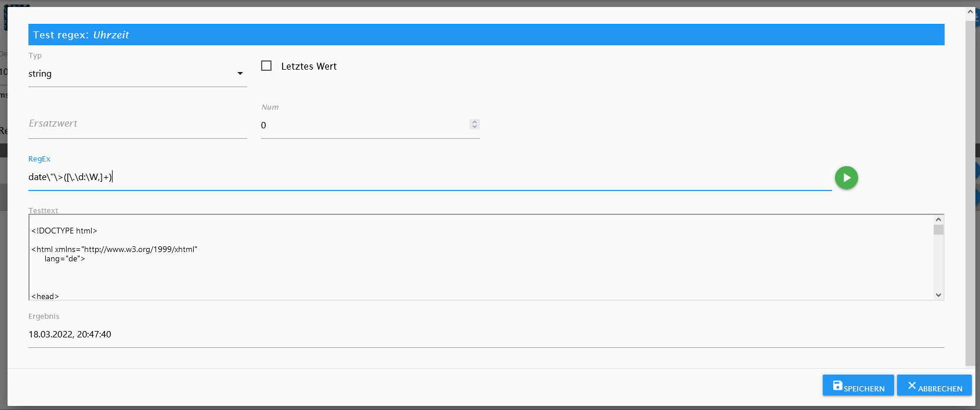Image resolution: width=980 pixels, height=410 pixels.
Task: Increase Num value with up arrow
Action: coord(475,122)
